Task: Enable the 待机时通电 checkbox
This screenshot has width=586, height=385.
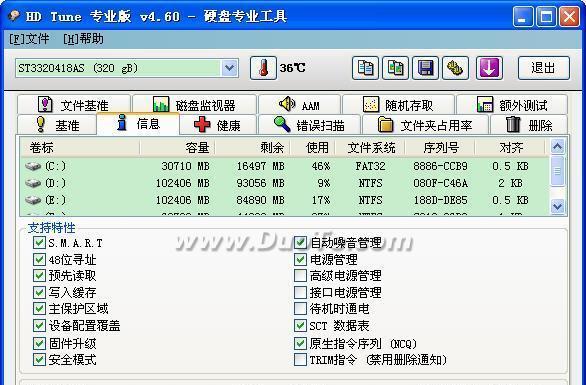Action: (x=300, y=309)
